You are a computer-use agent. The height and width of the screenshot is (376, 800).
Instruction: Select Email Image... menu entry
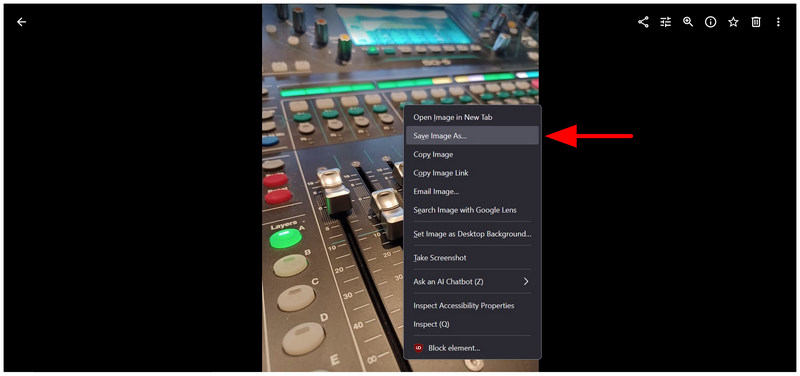472,191
